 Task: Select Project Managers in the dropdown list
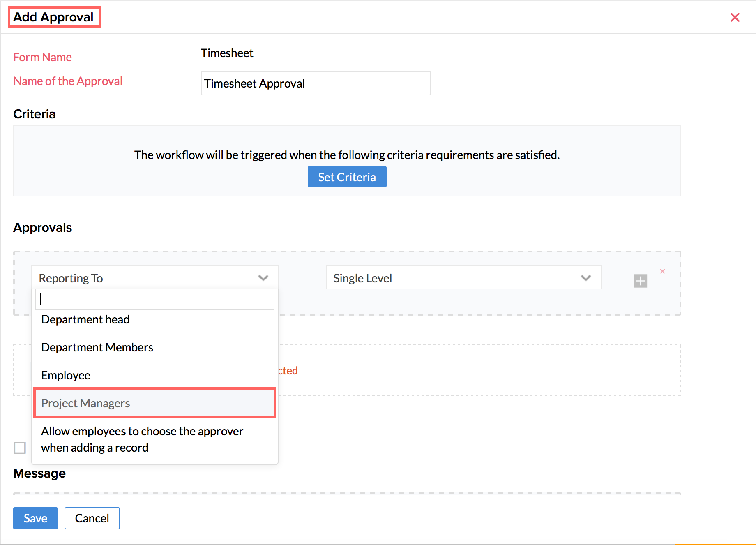[86, 403]
